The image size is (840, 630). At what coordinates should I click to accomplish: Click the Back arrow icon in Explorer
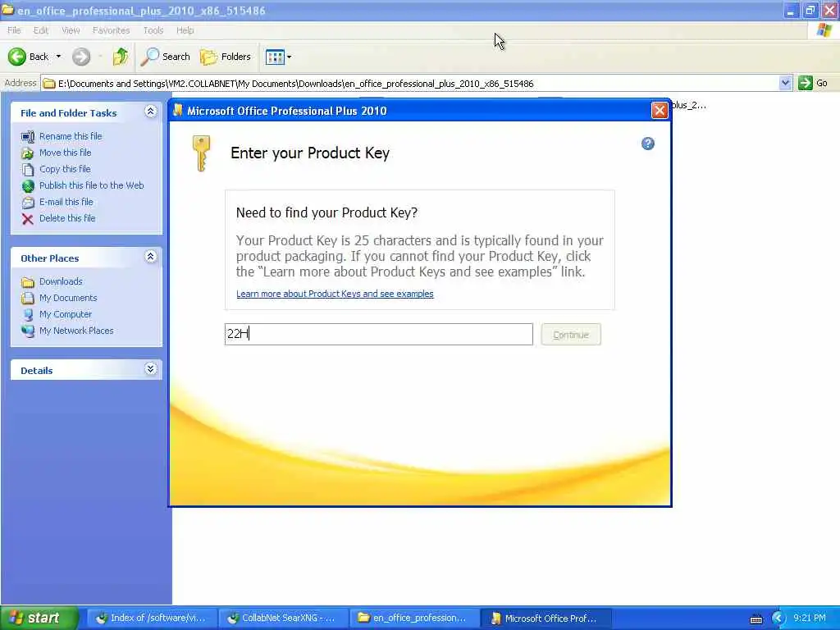(16, 57)
